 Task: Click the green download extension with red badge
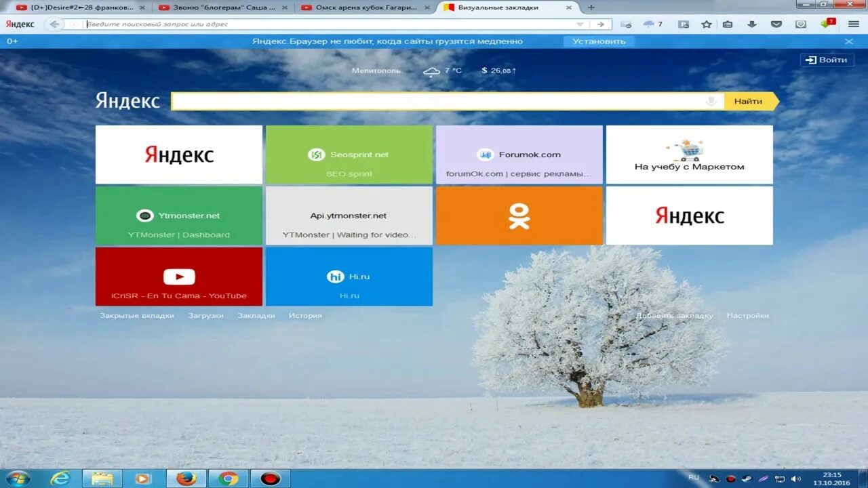[827, 23]
